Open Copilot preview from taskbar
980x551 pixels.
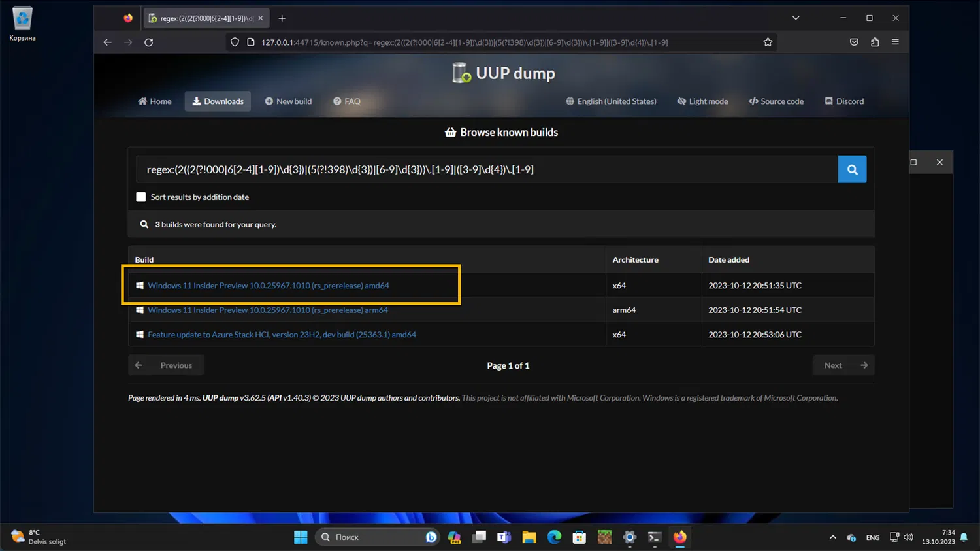tap(454, 537)
